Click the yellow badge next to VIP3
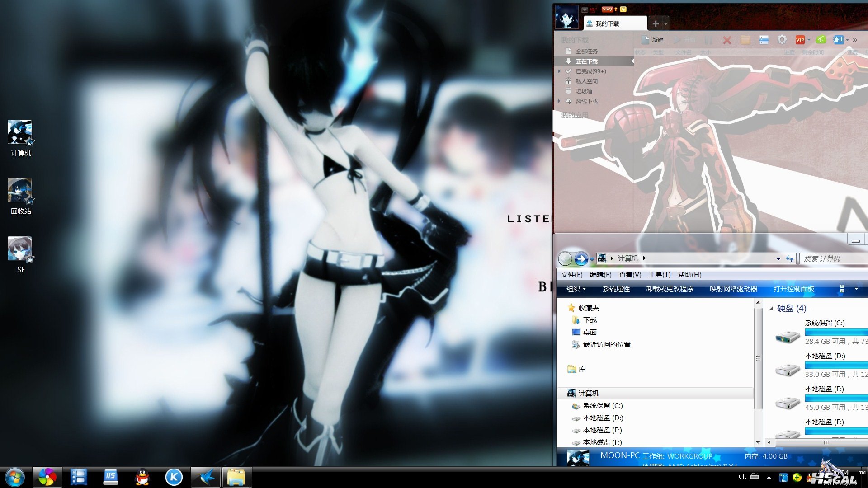 point(623,9)
